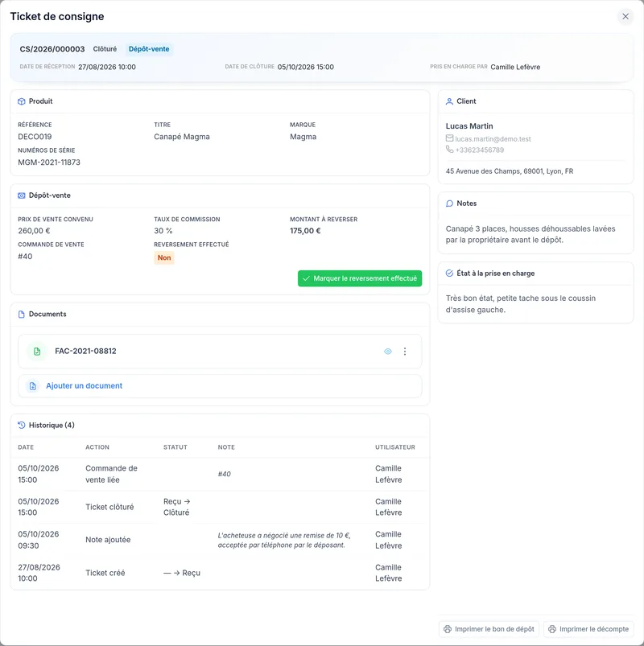Click the phone icon beside +33623456789
Image resolution: width=644 pixels, height=646 pixels.
[x=449, y=149]
